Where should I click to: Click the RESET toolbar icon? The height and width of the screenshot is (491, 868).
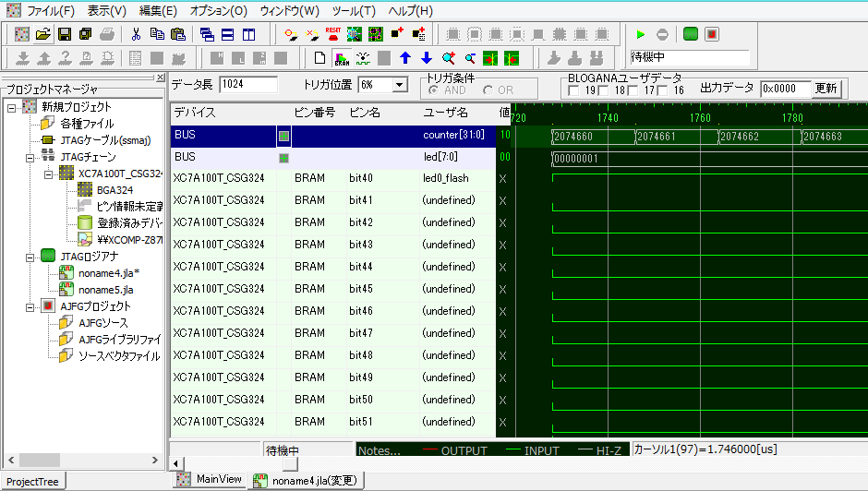tap(333, 34)
